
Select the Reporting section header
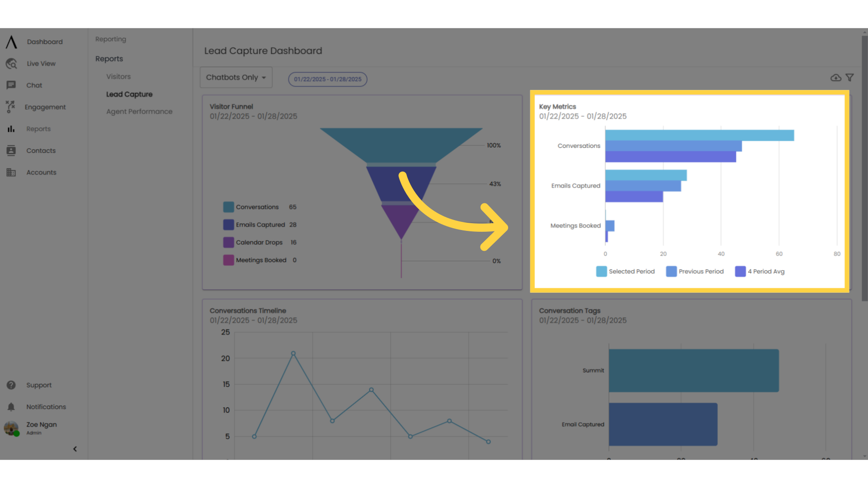pos(111,39)
